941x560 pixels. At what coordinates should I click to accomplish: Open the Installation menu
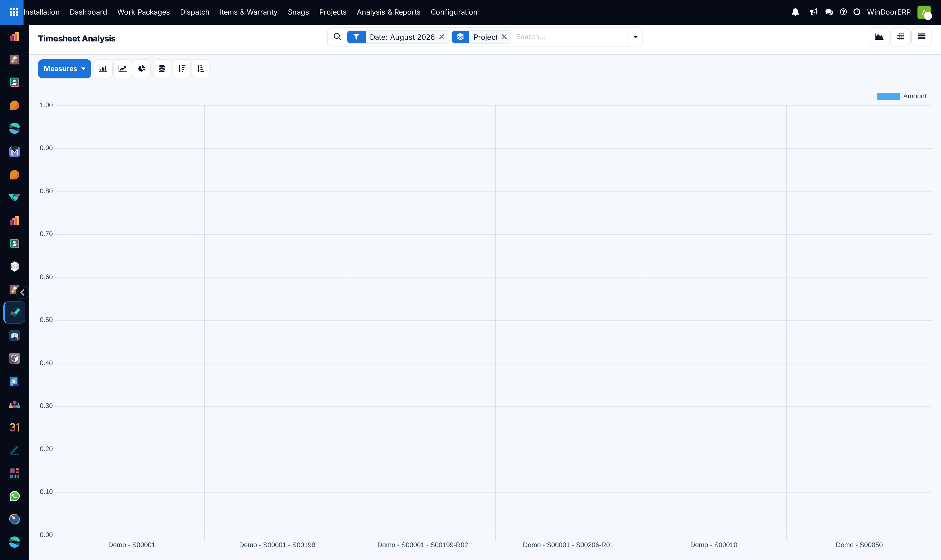tap(41, 12)
